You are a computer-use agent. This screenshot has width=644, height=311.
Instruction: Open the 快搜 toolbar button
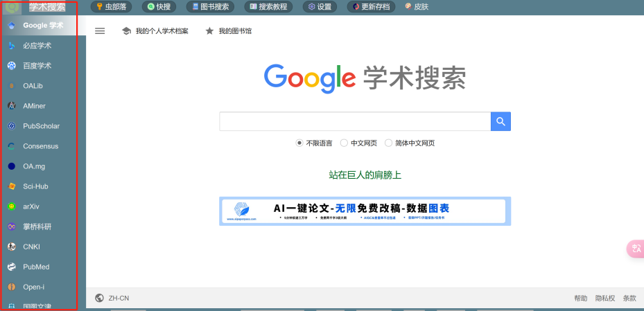tap(159, 6)
